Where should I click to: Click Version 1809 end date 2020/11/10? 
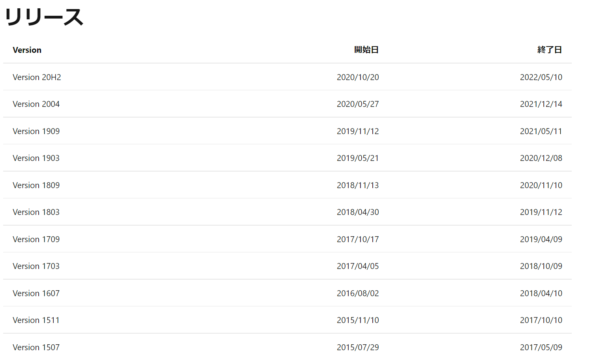tap(541, 185)
